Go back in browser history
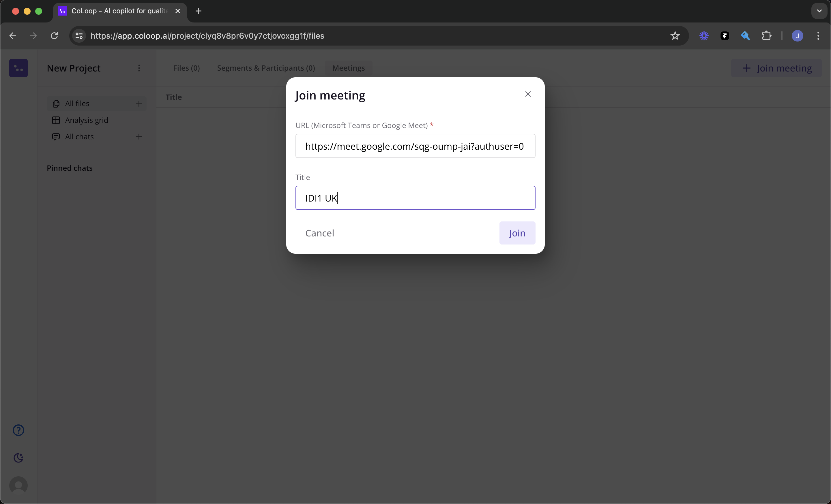 point(13,36)
